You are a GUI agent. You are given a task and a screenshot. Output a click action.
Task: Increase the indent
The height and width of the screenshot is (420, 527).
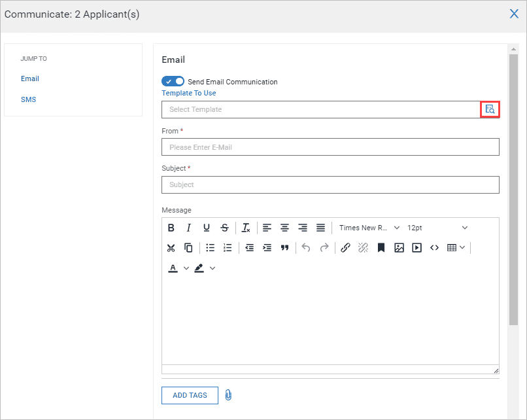pos(267,248)
